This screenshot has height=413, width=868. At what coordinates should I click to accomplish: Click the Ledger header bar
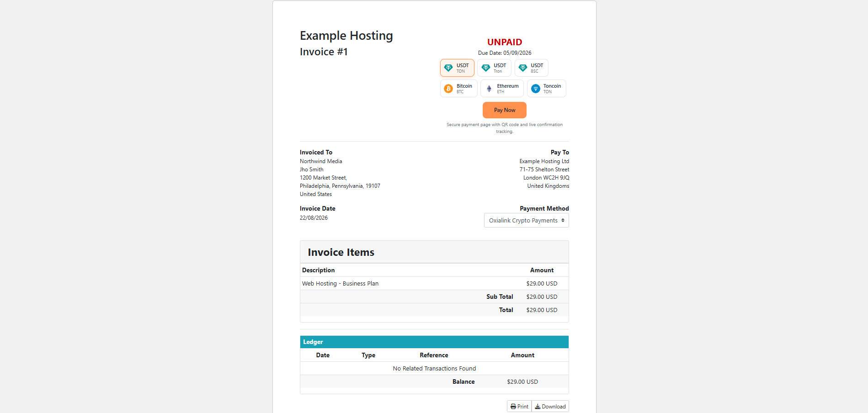click(434, 342)
